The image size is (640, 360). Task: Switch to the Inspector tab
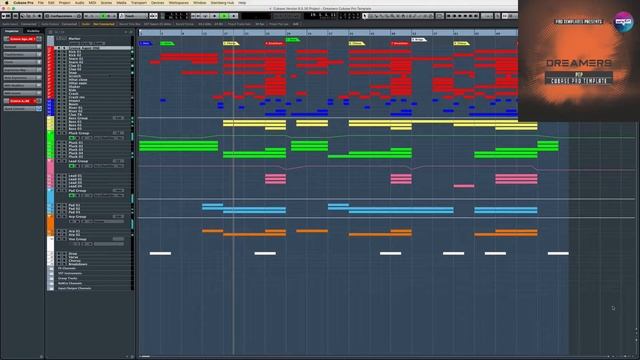(12, 31)
